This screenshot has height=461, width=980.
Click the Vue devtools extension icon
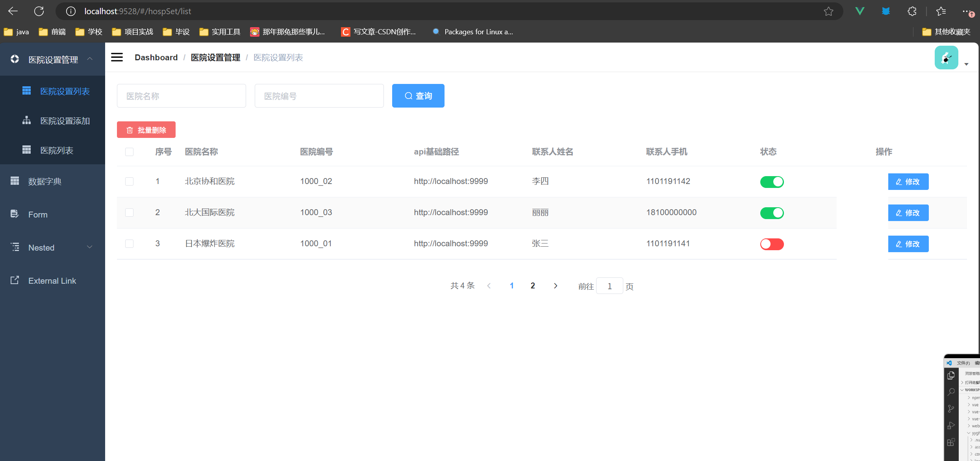click(x=860, y=11)
